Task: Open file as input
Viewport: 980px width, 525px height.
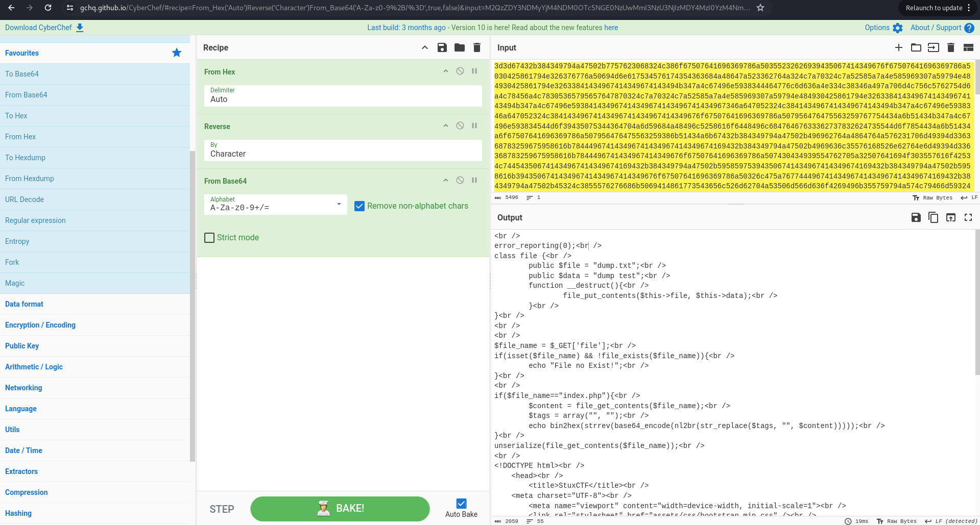Action: 934,47
